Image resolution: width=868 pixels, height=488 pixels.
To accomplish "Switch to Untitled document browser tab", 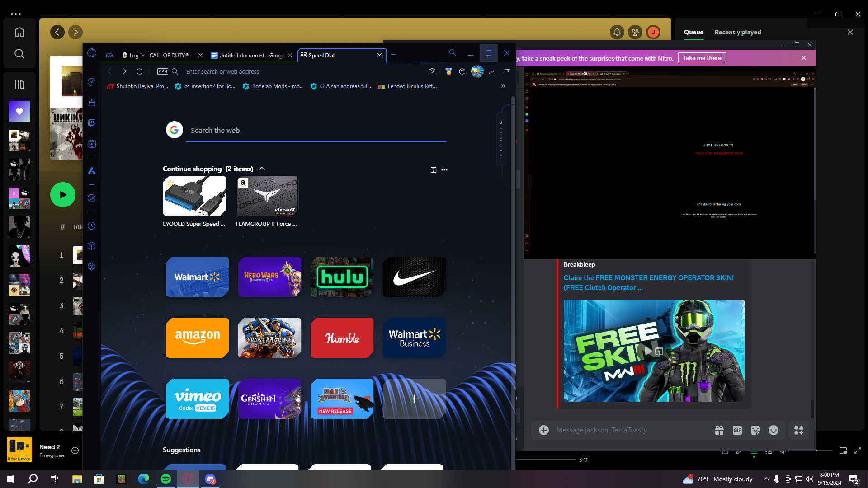I will point(248,55).
